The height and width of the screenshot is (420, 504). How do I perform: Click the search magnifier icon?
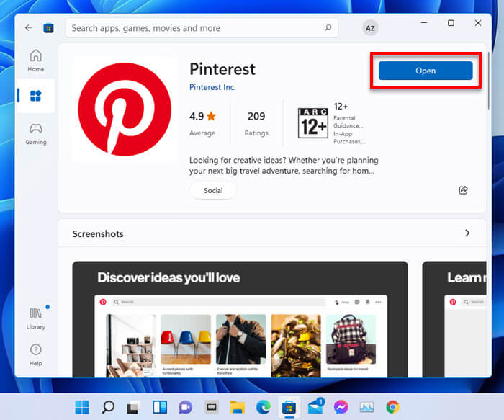pos(328,28)
